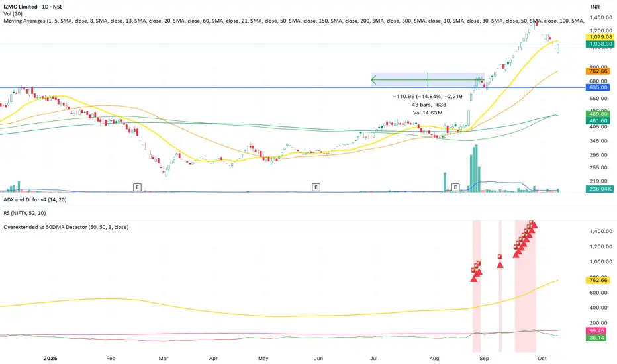Click the Feb label on the time axis

(x=111, y=359)
